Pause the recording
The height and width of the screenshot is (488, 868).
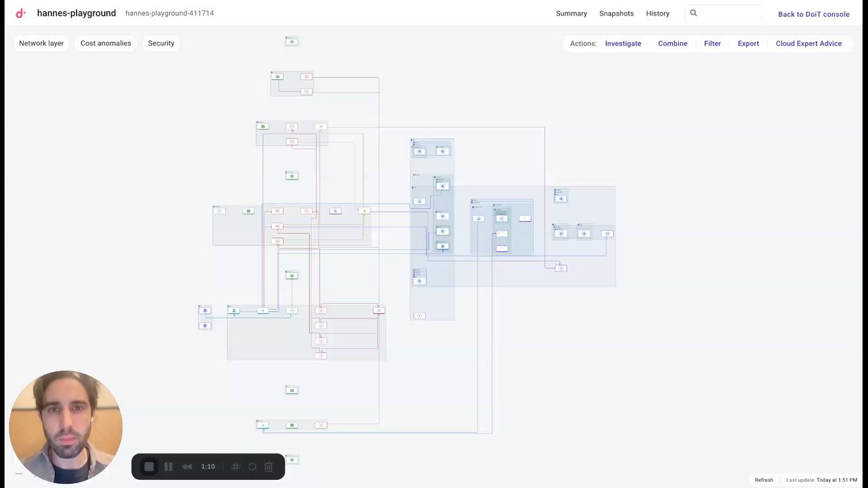point(168,466)
